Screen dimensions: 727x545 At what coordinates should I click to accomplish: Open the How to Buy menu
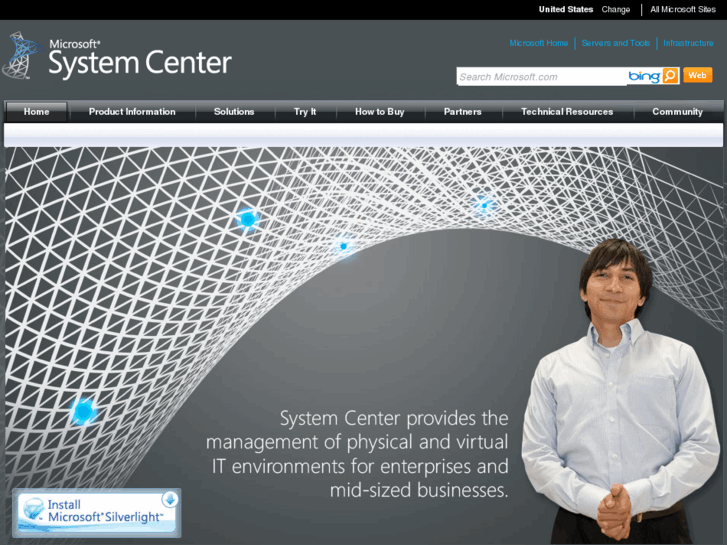pos(380,112)
